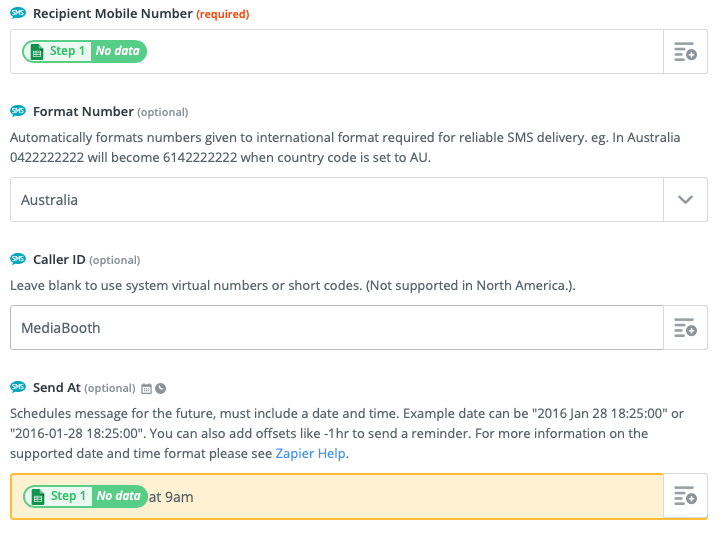Click the clock icon next to Send At
This screenshot has width=727, height=544.
coord(160,388)
